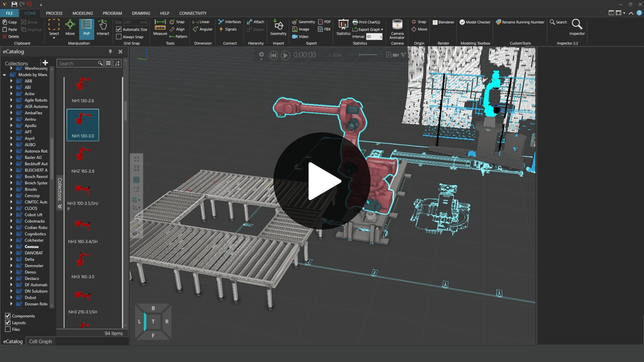Screen dimensions: 644x362
Task: Open the MODELING ribbon tab
Action: point(83,13)
